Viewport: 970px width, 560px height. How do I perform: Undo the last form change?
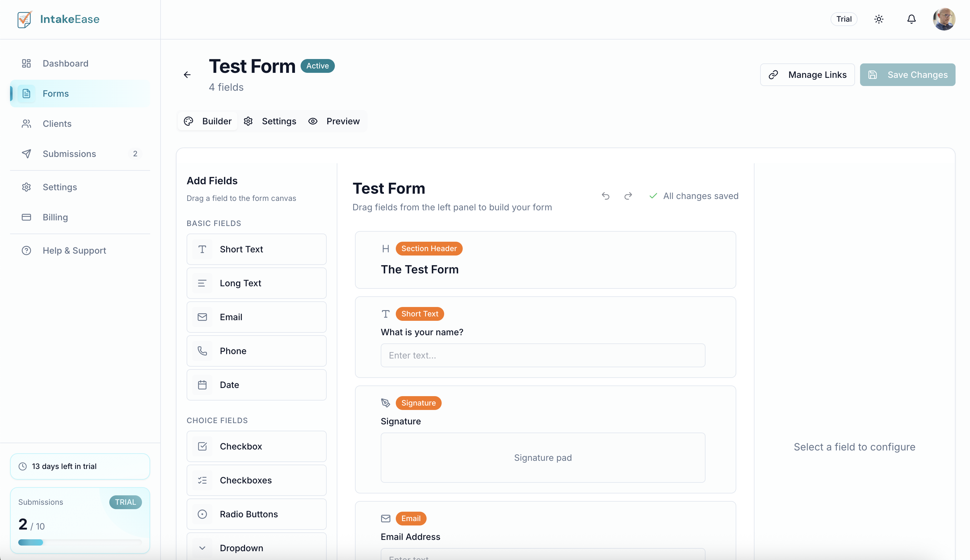tap(605, 196)
